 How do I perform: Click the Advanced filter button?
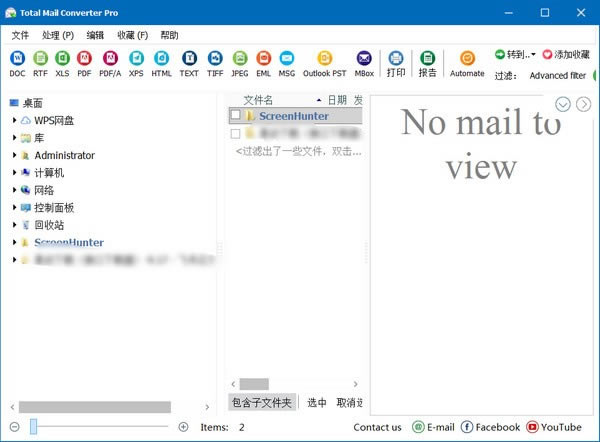tap(558, 75)
